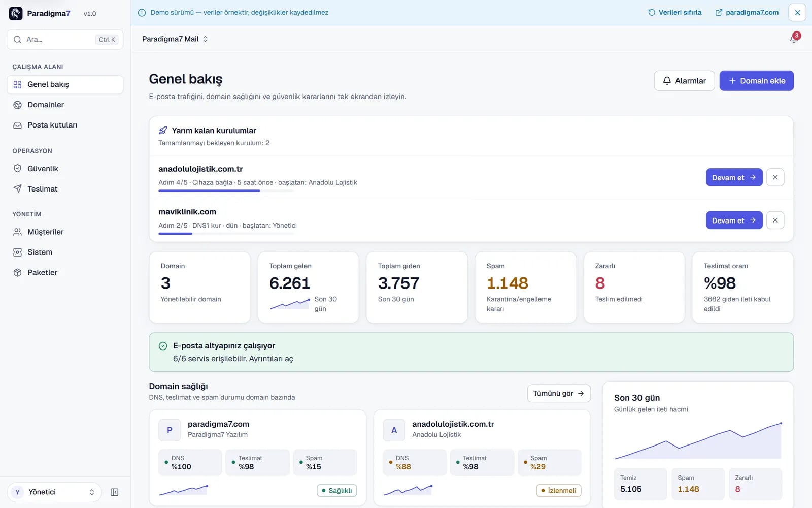Screen dimensions: 812x508
Task: Collapse sidebar using the panel icon
Action: (115, 492)
